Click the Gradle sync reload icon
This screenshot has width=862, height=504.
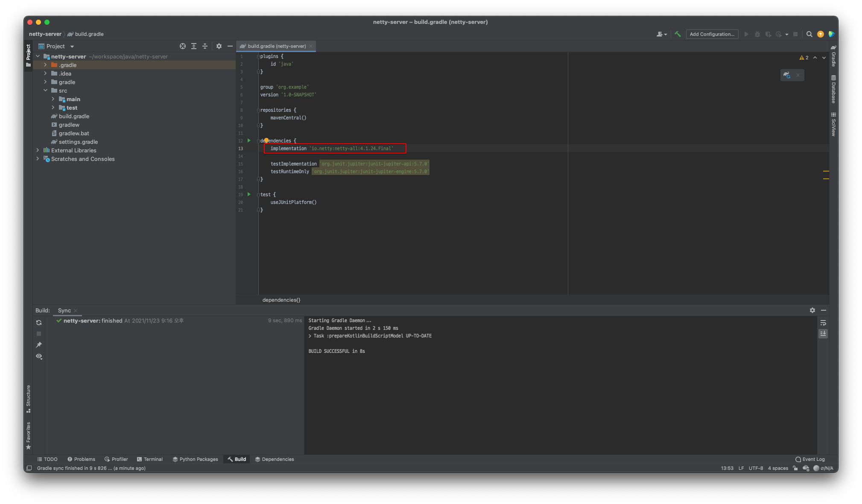click(39, 323)
